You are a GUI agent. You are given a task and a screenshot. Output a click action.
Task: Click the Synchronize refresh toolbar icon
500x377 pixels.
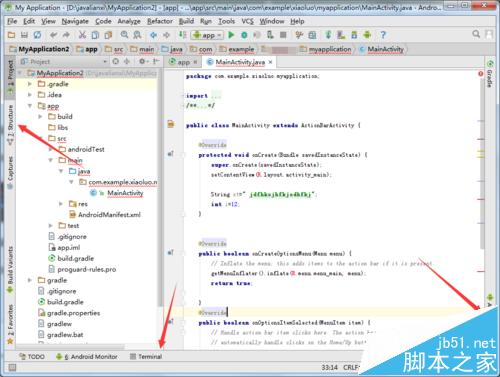point(37,35)
